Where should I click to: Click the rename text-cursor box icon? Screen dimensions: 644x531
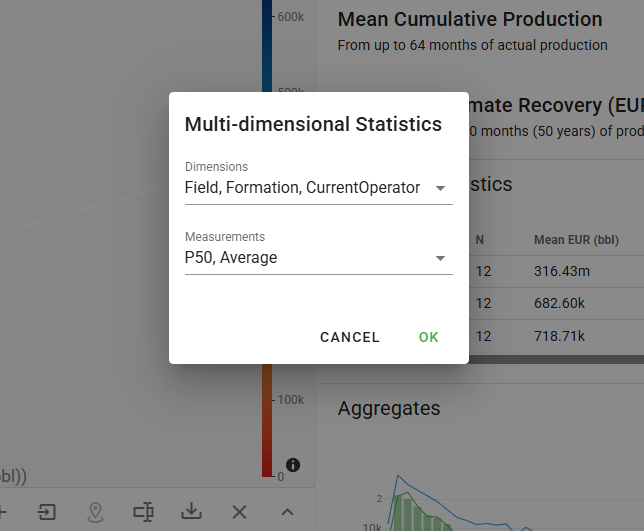point(143,512)
